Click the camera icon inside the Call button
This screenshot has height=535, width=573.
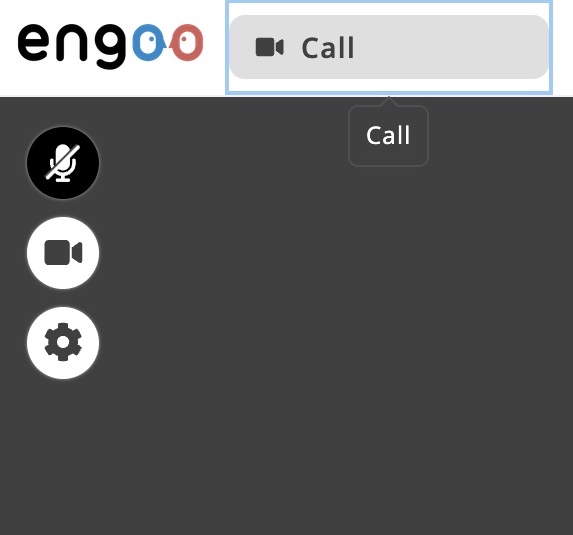[270, 48]
